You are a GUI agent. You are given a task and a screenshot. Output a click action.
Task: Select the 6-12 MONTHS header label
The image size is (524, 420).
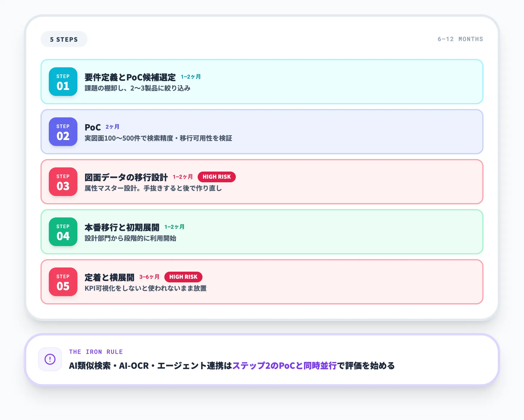click(x=460, y=39)
